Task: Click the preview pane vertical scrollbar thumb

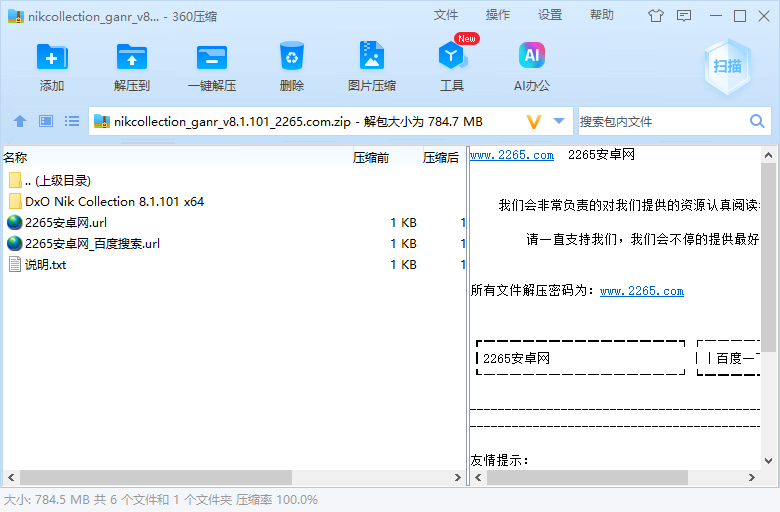Action: coord(769,256)
